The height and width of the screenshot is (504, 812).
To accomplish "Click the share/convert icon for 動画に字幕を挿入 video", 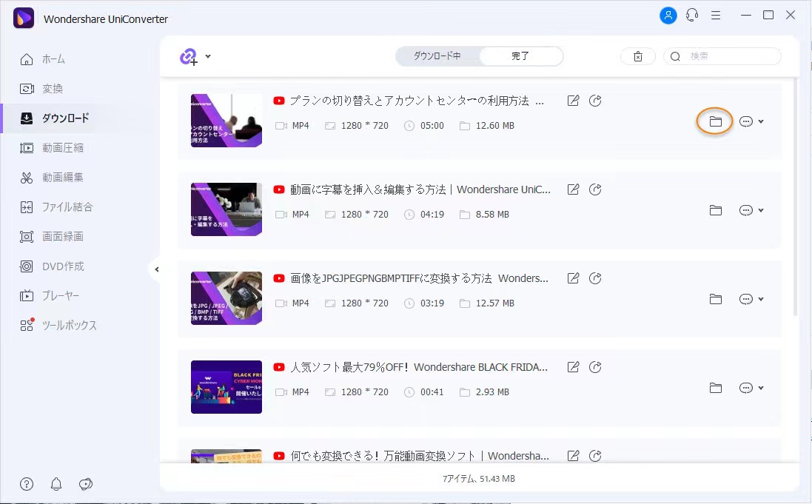I will point(596,189).
